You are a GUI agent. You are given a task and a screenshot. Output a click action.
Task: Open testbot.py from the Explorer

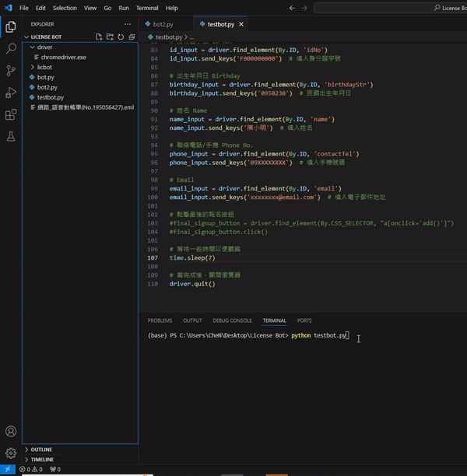click(79, 97)
